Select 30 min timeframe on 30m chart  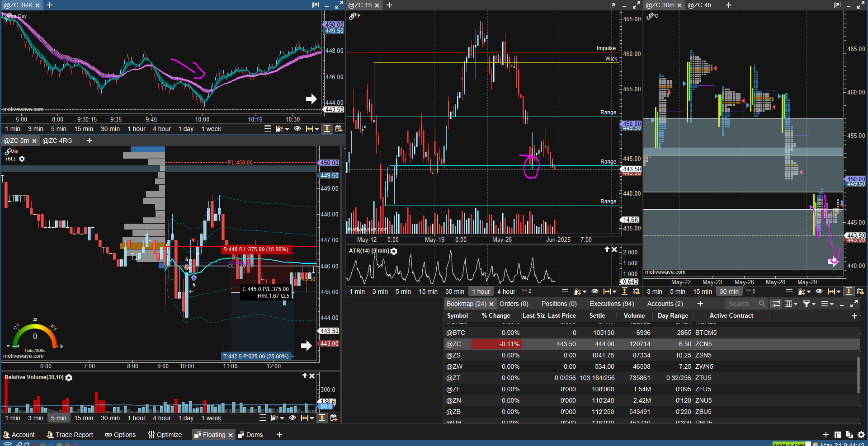(x=729, y=291)
